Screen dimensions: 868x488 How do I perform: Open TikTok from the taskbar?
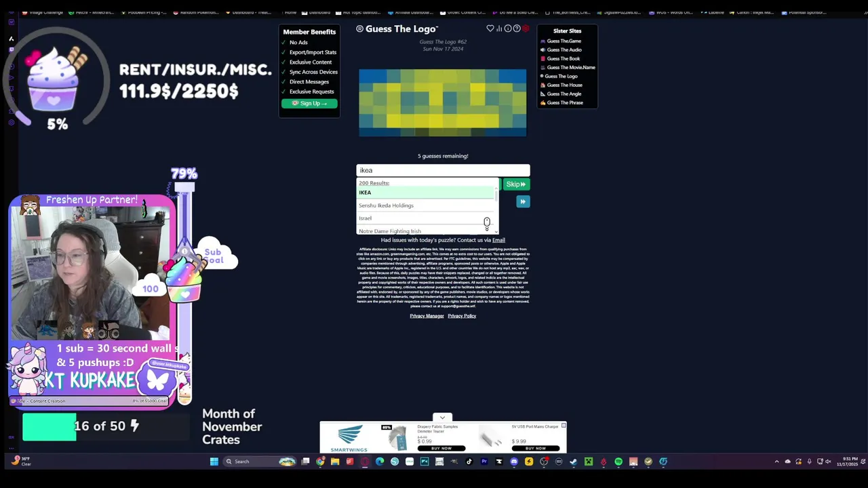pyautogui.click(x=469, y=462)
